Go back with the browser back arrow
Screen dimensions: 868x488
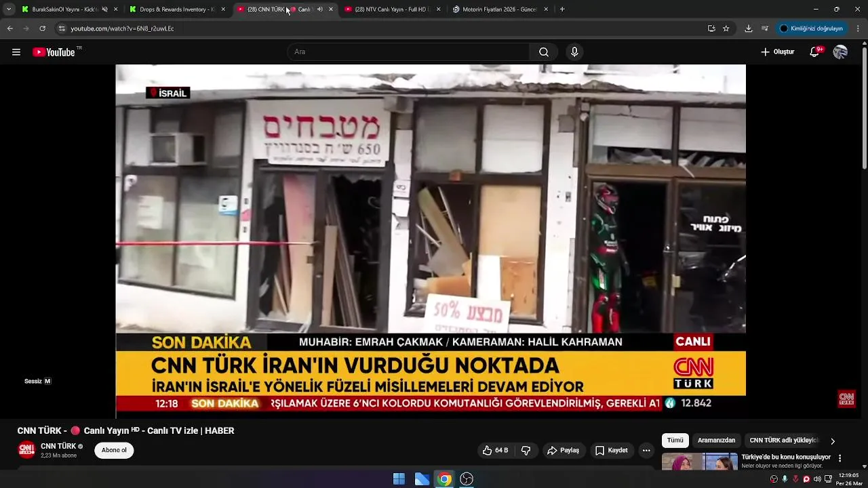point(9,28)
